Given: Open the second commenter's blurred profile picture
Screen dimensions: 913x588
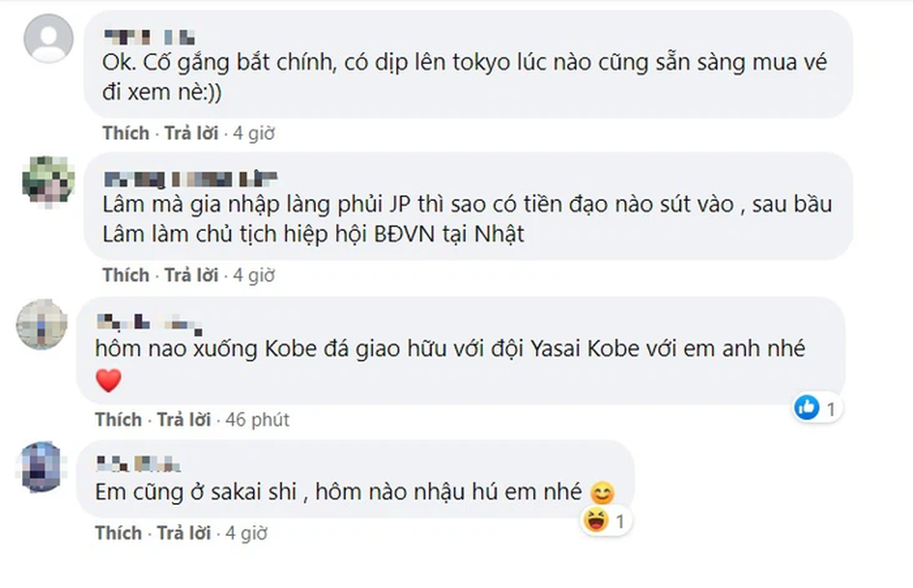Looking at the screenshot, I should 46,180.
